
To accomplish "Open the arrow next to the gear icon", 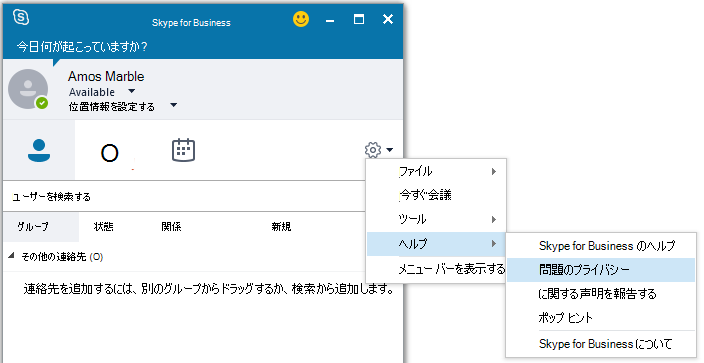I will coord(389,150).
